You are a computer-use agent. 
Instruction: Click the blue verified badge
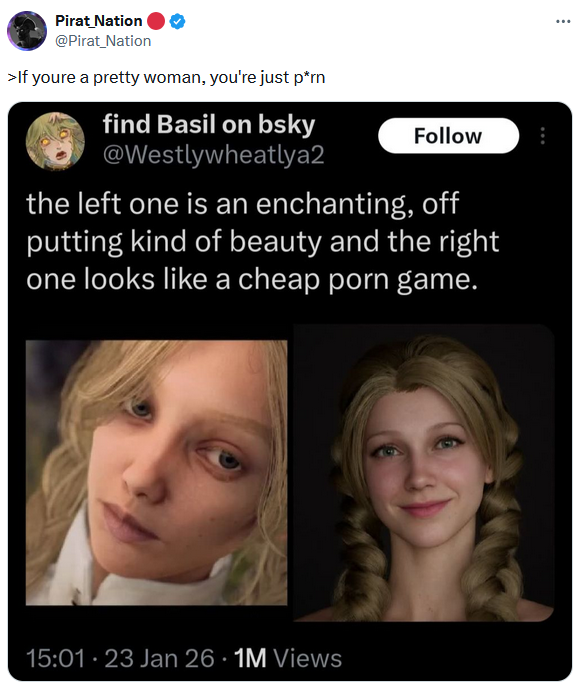[x=177, y=21]
